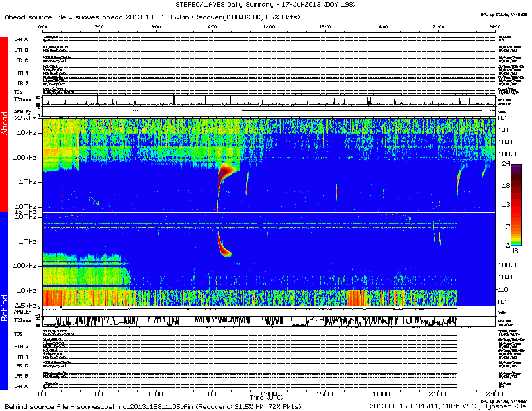Select the bright radio burst in Ahead spectrogram
532x411 pixels.
[x=224, y=176]
